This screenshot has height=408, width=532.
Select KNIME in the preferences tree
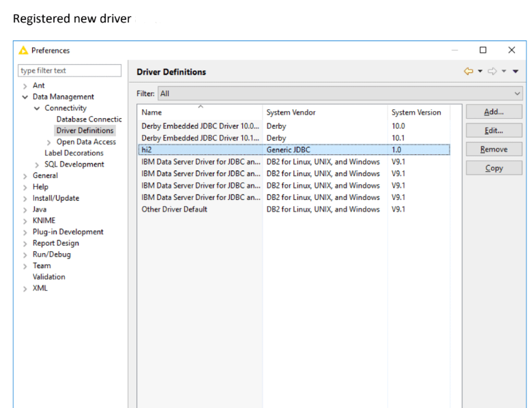[x=44, y=220]
